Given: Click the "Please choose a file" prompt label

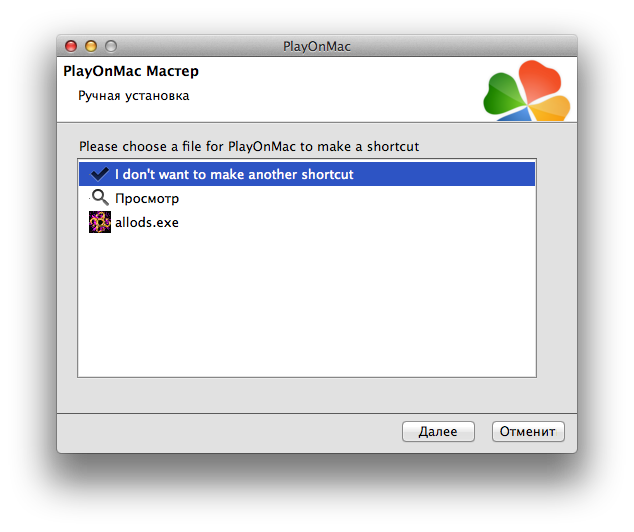Looking at the screenshot, I should coord(249,146).
